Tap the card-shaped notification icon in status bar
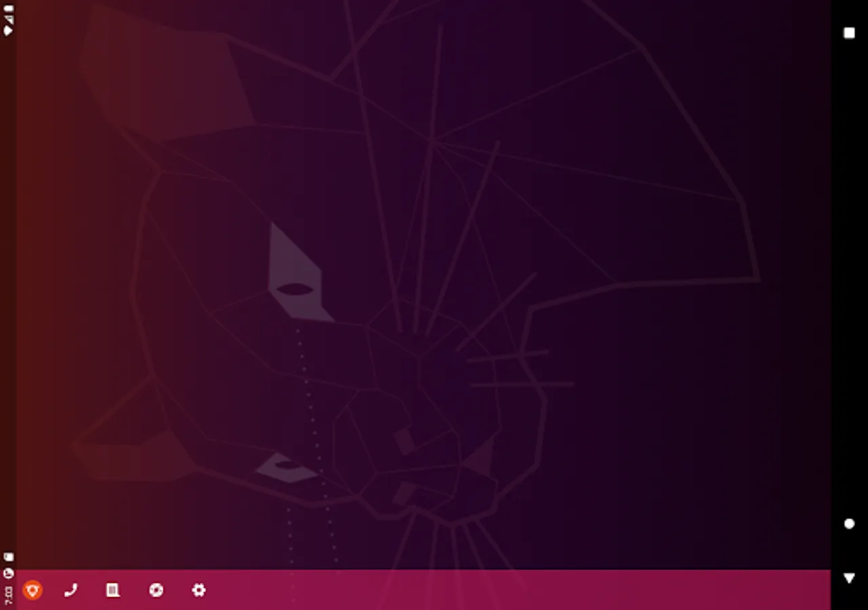Viewport: 868px width, 610px height. [x=9, y=557]
